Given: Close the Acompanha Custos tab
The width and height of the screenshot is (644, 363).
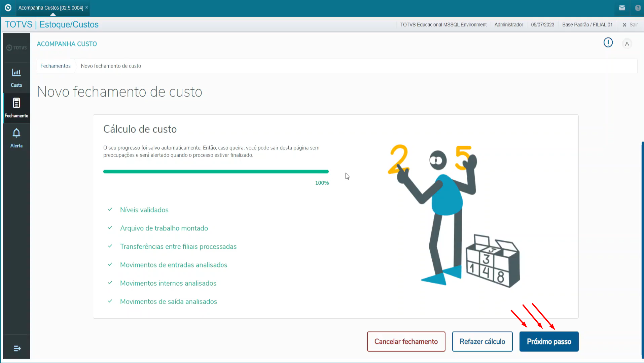Looking at the screenshot, I should 86,7.
